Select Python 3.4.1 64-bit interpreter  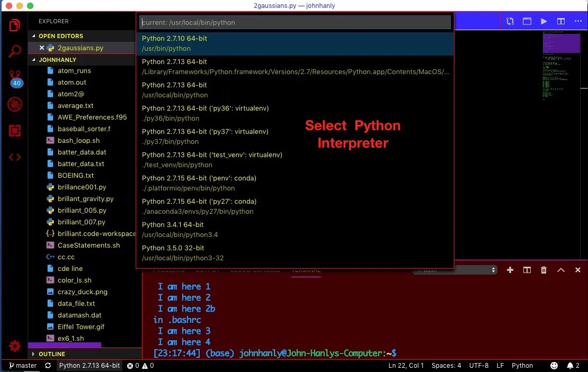pos(295,229)
